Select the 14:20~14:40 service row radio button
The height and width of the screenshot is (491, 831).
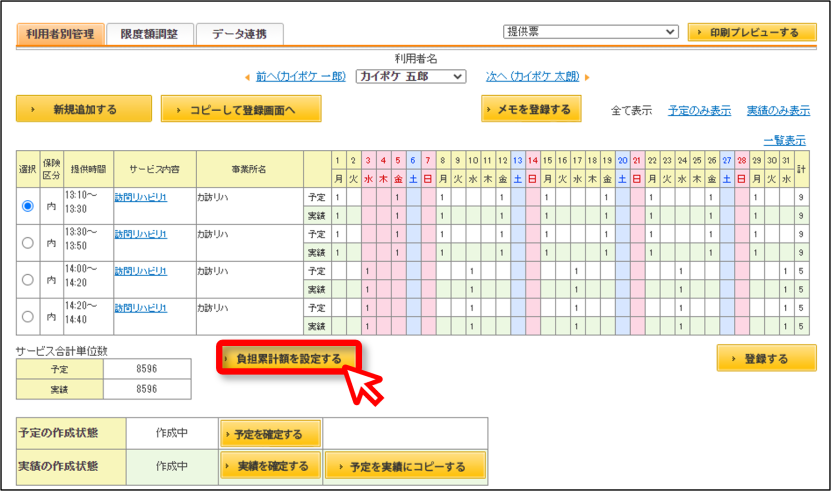pyautogui.click(x=28, y=317)
